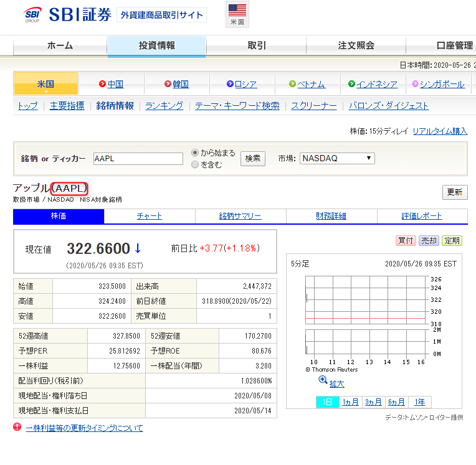476x465 pixels.
Task: Click the 出来高 value 2,447,372
Action: tap(257, 286)
